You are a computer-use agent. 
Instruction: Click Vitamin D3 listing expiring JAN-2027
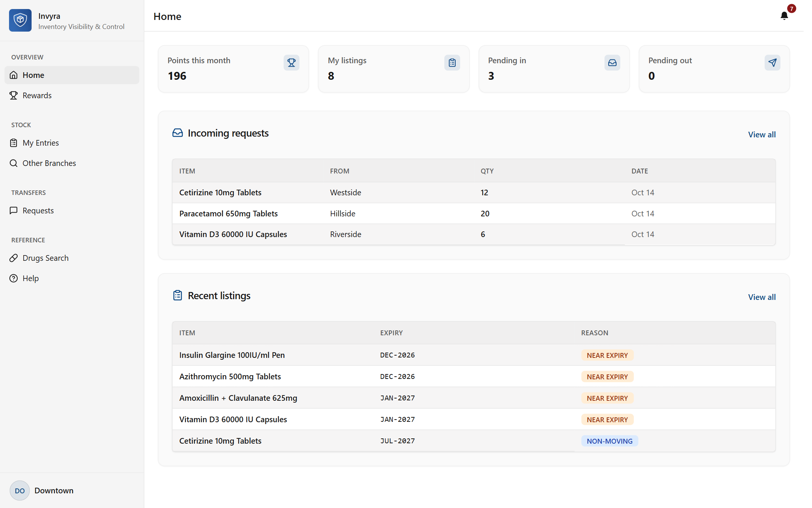point(474,419)
